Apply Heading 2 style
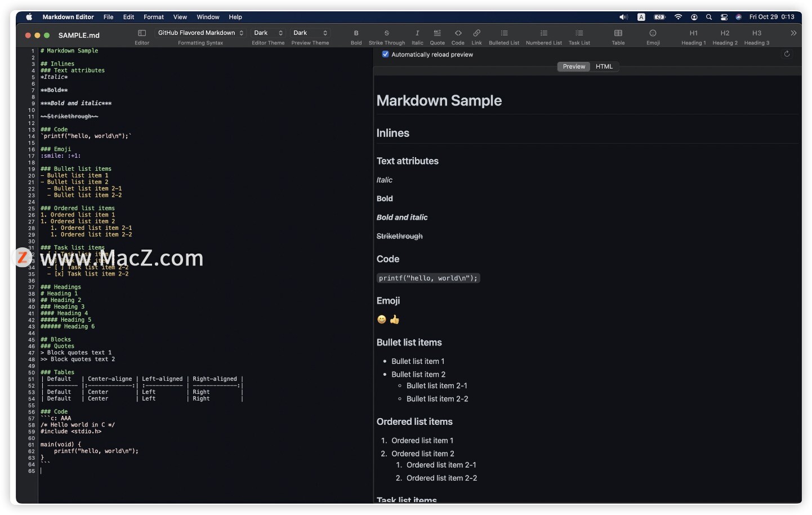The image size is (812, 515). (x=725, y=33)
